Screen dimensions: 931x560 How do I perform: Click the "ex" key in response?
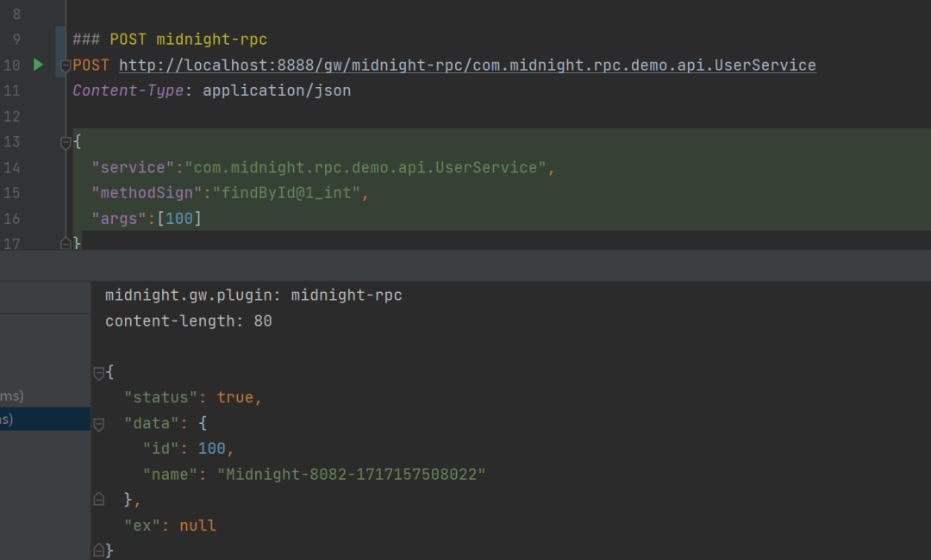pos(142,526)
